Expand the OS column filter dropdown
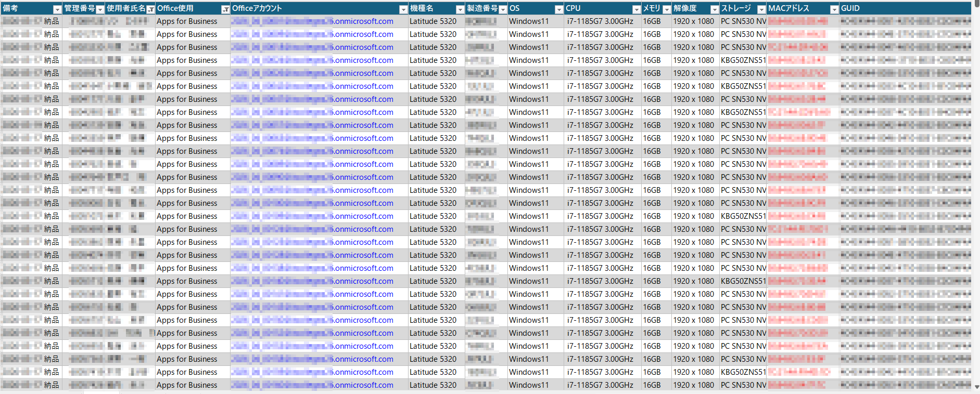This screenshot has height=394, width=980. point(558,9)
